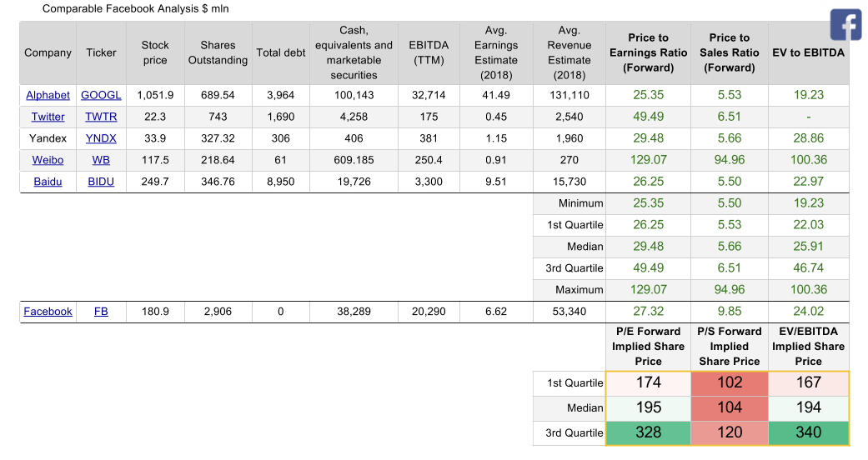Image resolution: width=868 pixels, height=460 pixels.
Task: Click the Facebook logo icon
Action: [x=845, y=25]
